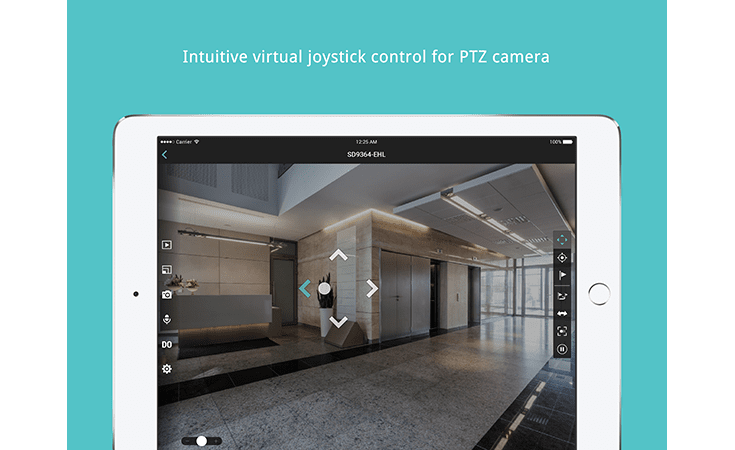Click the stream layout icon below playback
Screen dimensions: 735x450
point(167,269)
